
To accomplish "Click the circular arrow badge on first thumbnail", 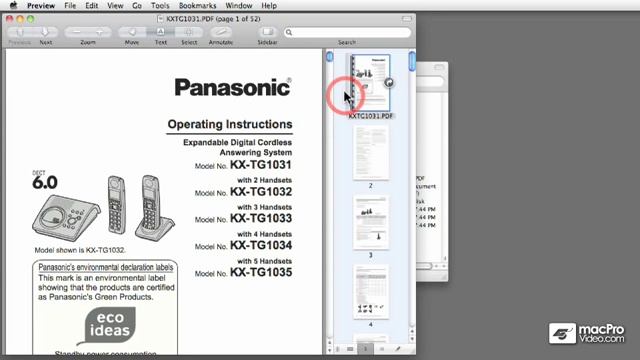I will pyautogui.click(x=389, y=83).
